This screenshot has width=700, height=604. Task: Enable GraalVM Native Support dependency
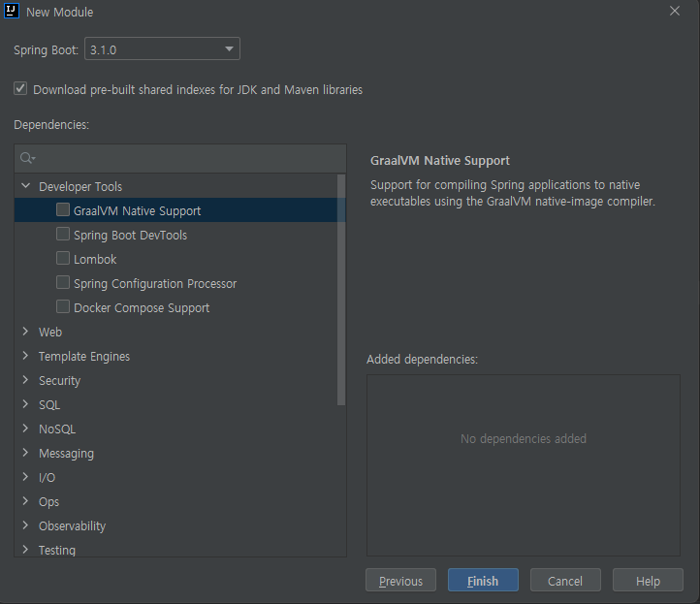(63, 210)
